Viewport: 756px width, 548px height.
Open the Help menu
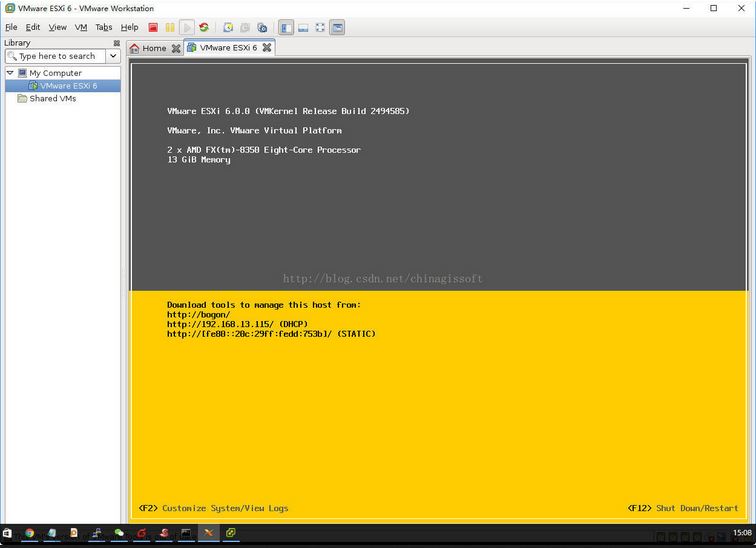click(x=129, y=27)
